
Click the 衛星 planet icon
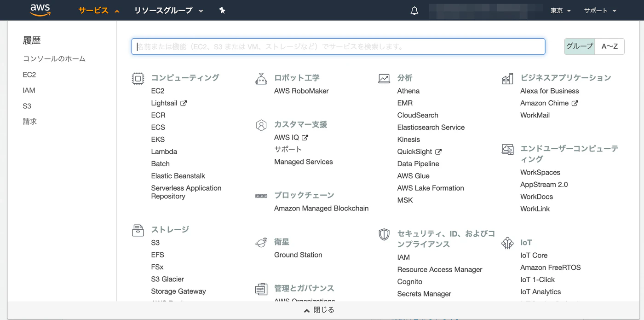[261, 243]
